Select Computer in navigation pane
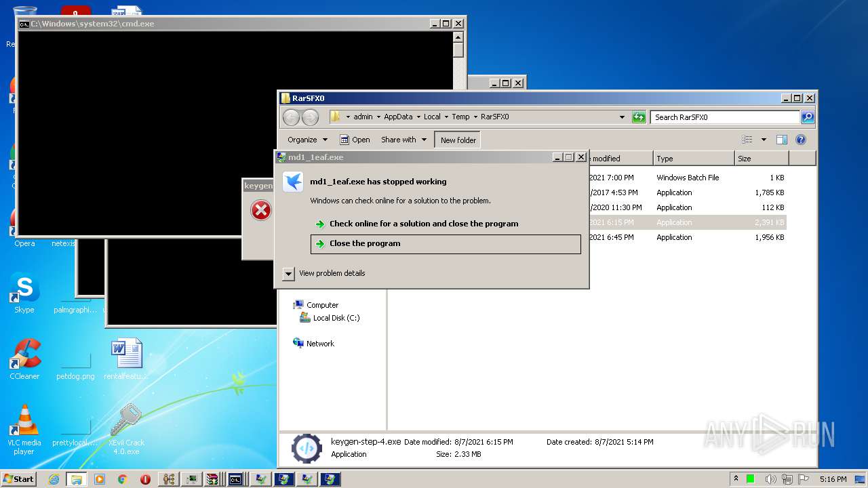The height and width of the screenshot is (488, 868). (316, 305)
